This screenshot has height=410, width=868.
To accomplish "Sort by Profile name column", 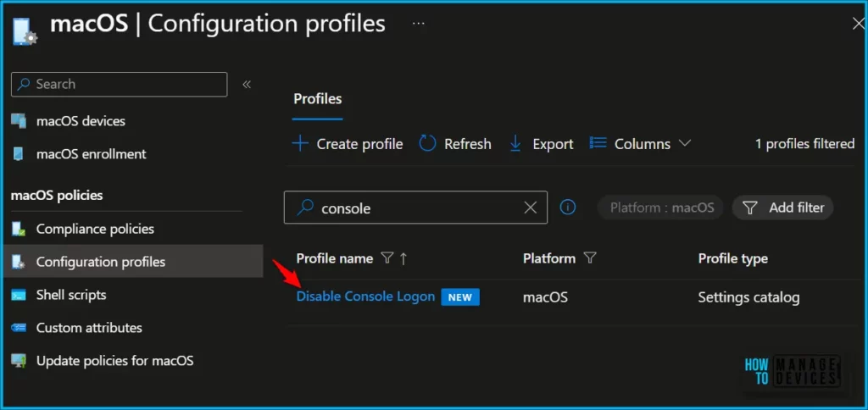I will click(334, 258).
